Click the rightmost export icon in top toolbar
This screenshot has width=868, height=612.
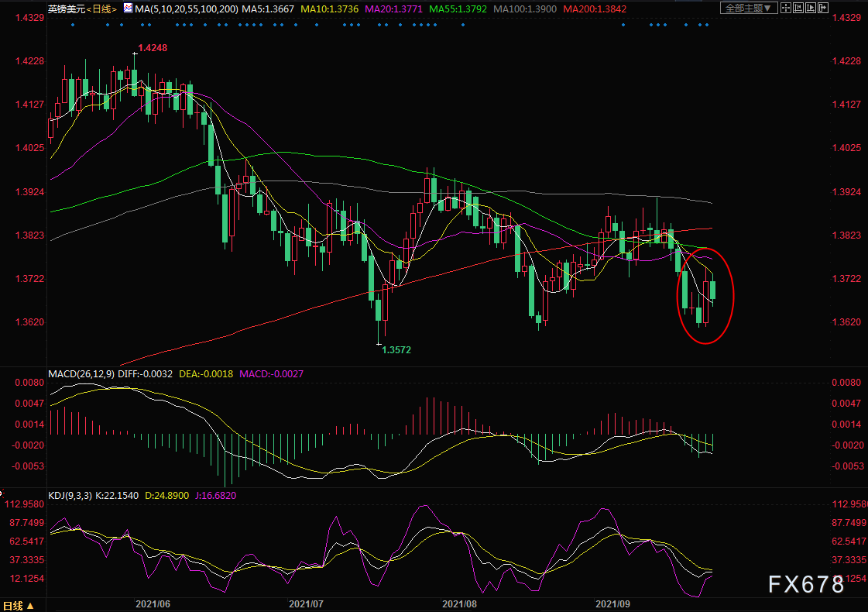(825, 9)
